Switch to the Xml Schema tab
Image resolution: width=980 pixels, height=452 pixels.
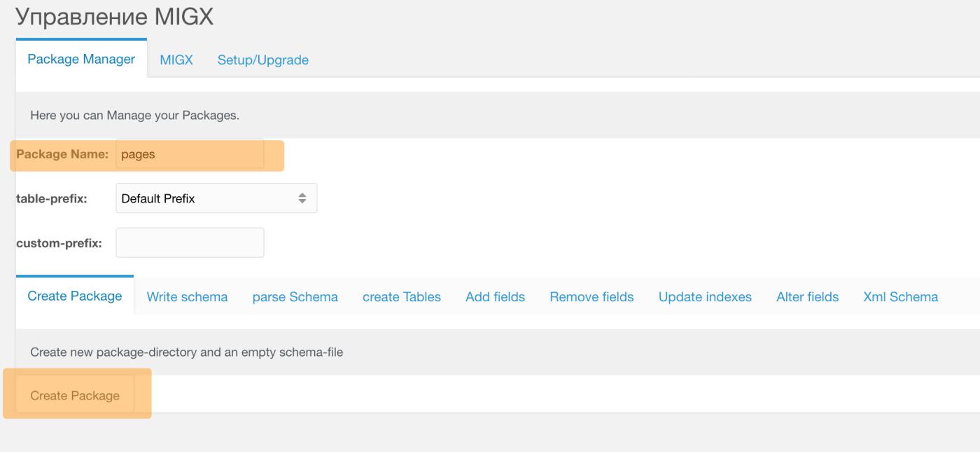(901, 297)
